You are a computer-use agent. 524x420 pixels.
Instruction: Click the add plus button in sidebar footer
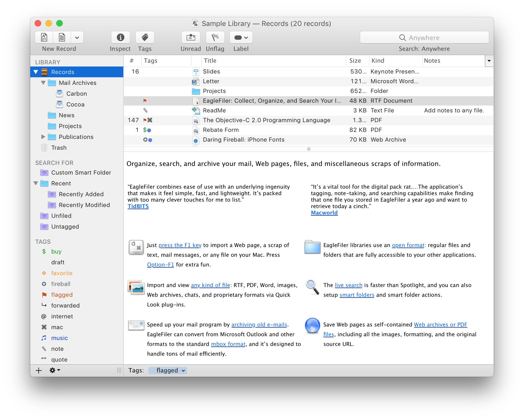click(x=39, y=370)
